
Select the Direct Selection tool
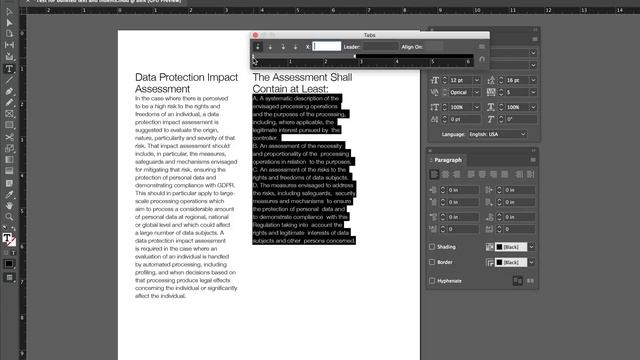pyautogui.click(x=9, y=23)
